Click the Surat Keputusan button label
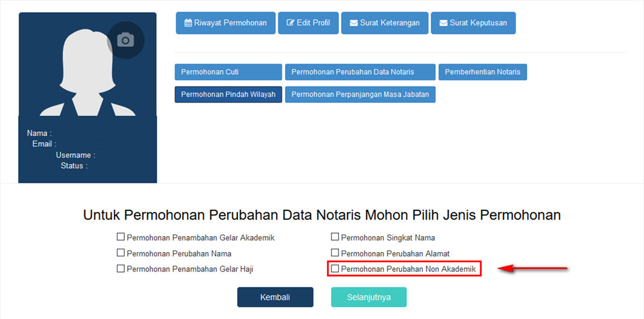 (478, 23)
